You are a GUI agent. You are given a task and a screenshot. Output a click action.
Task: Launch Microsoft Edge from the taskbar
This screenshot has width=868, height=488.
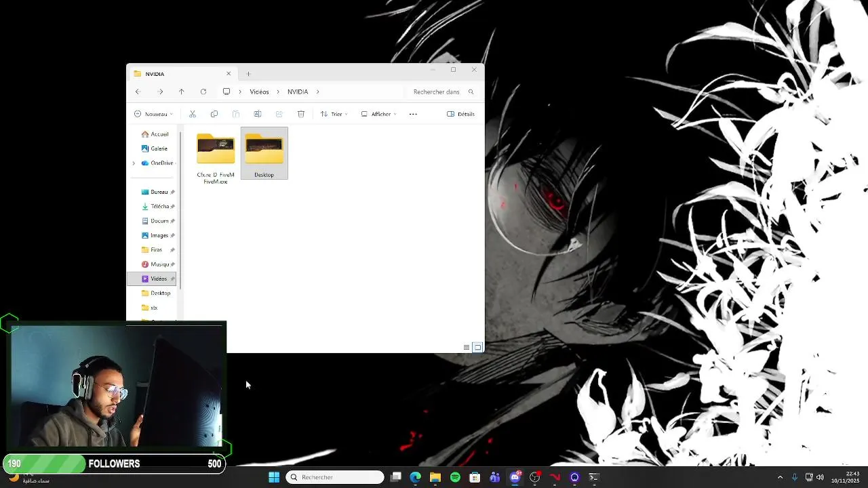point(416,477)
